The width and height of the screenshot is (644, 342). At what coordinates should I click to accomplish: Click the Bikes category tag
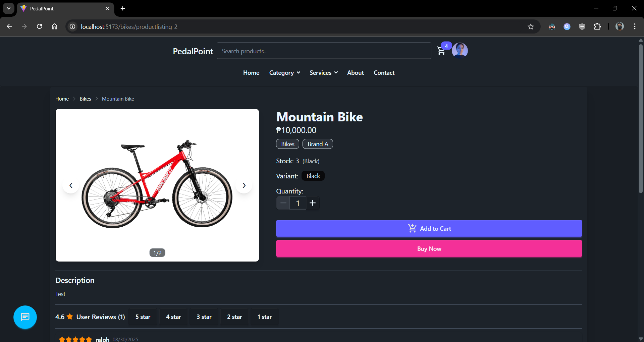287,144
